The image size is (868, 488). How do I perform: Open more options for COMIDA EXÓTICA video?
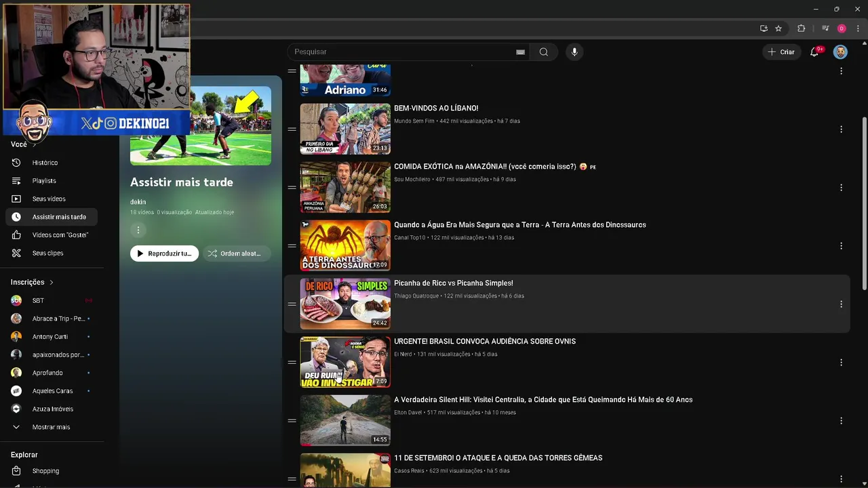point(841,188)
